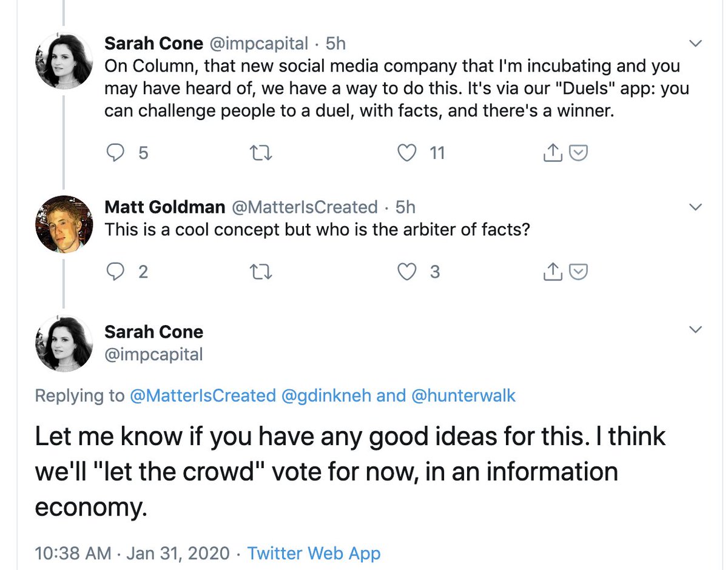Retweet Sarah Cone's Duels app tweet

pos(262,153)
